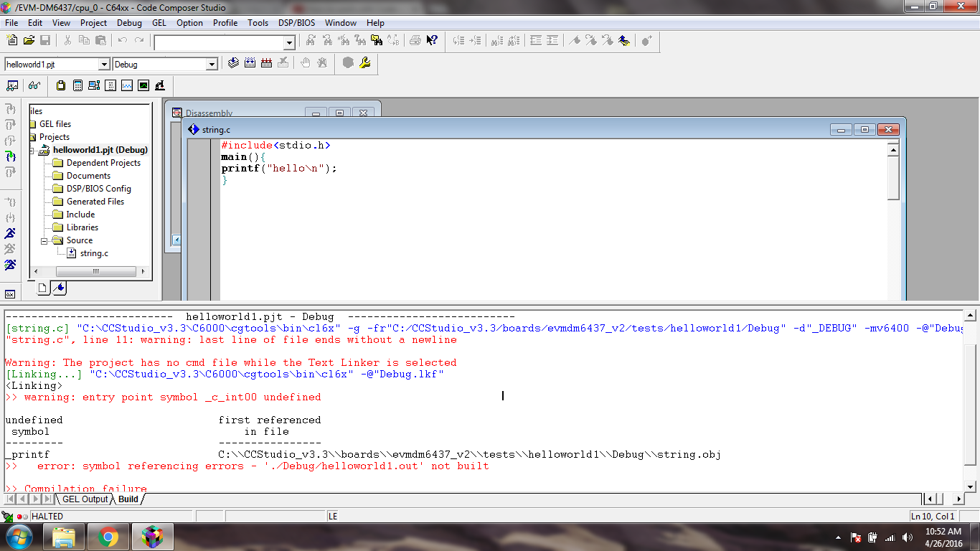
Task: Create a new source file
Action: pos(12,41)
